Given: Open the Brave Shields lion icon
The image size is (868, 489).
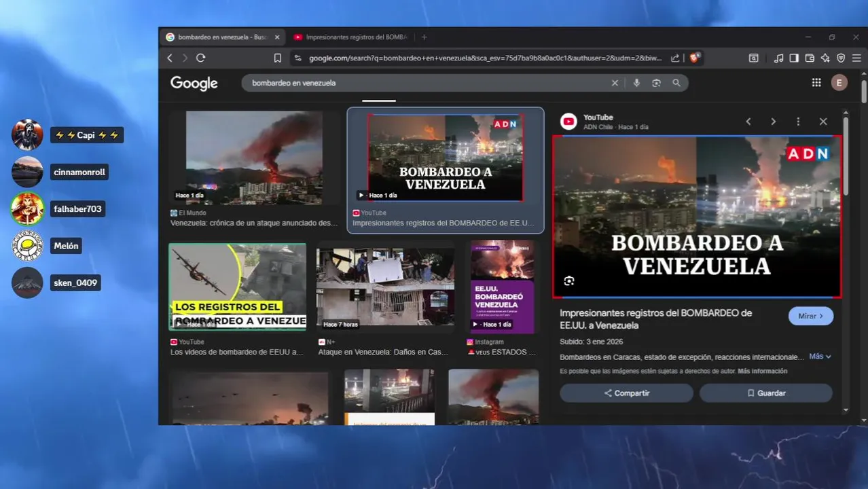Looking at the screenshot, I should point(695,58).
